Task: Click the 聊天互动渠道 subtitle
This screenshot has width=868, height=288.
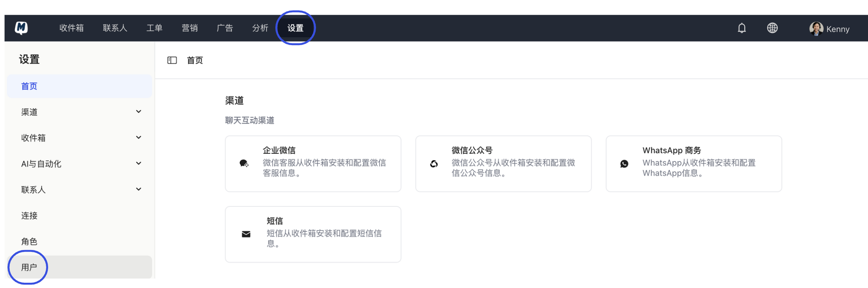Action: (x=250, y=120)
